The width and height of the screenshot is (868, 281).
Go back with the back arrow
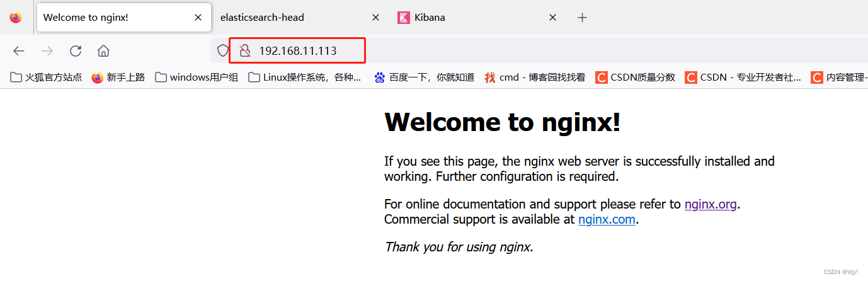point(19,51)
